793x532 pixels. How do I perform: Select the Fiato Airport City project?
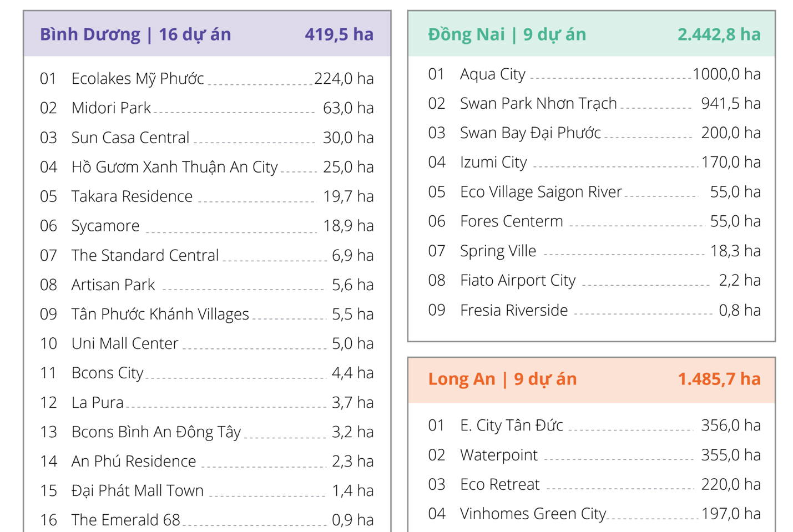tap(518, 280)
